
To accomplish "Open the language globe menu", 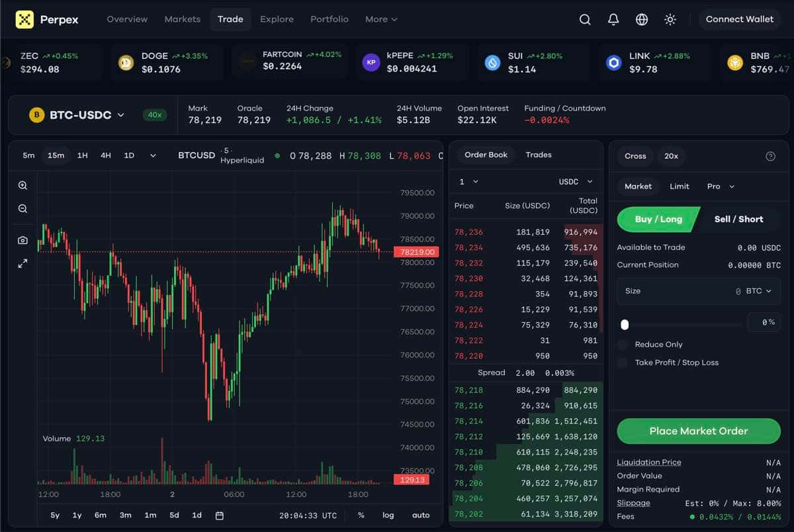I will point(642,19).
